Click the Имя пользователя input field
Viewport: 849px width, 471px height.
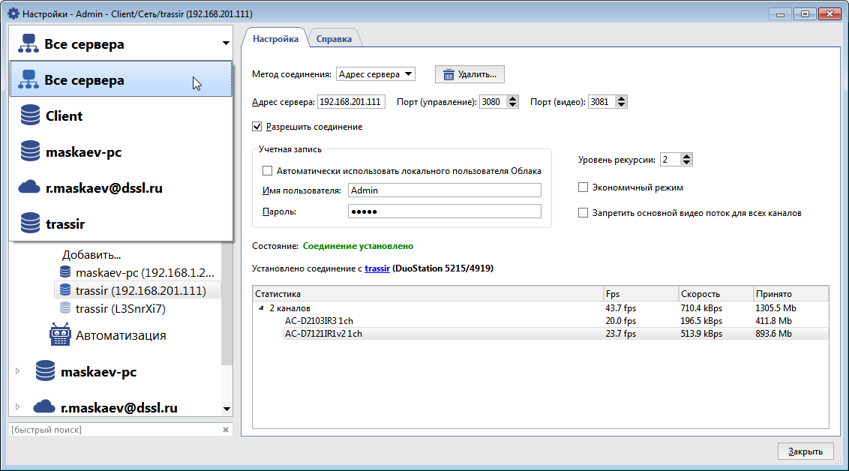point(444,190)
